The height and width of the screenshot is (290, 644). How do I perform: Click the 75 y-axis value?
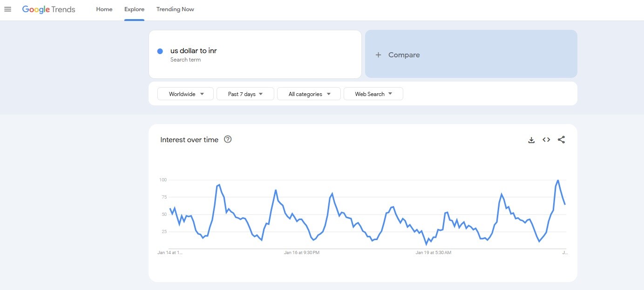tap(164, 197)
